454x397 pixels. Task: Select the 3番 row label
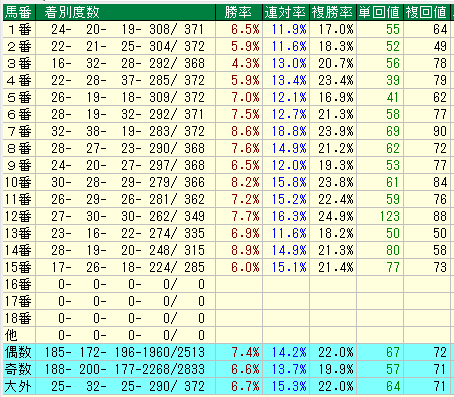point(19,64)
